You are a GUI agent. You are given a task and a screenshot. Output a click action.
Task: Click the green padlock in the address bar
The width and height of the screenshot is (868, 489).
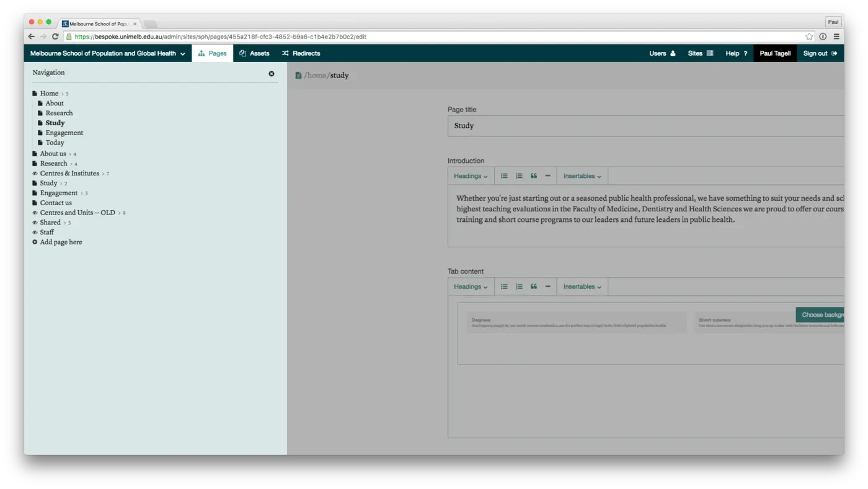(x=69, y=37)
